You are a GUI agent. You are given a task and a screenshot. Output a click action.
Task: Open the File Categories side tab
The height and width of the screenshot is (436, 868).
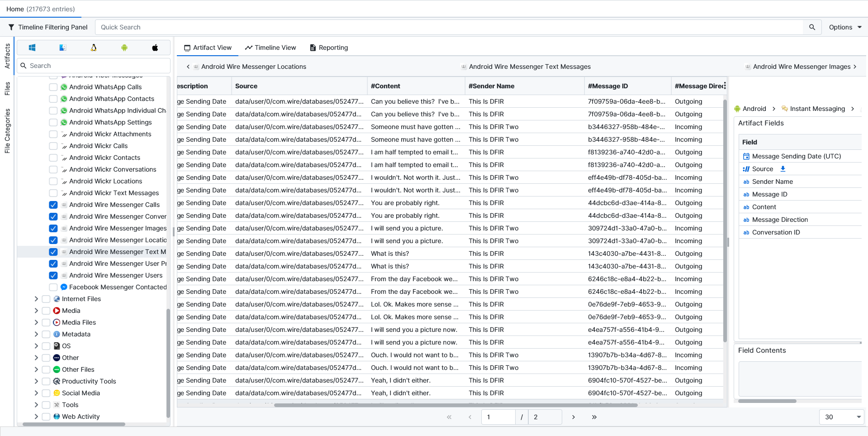(7, 131)
